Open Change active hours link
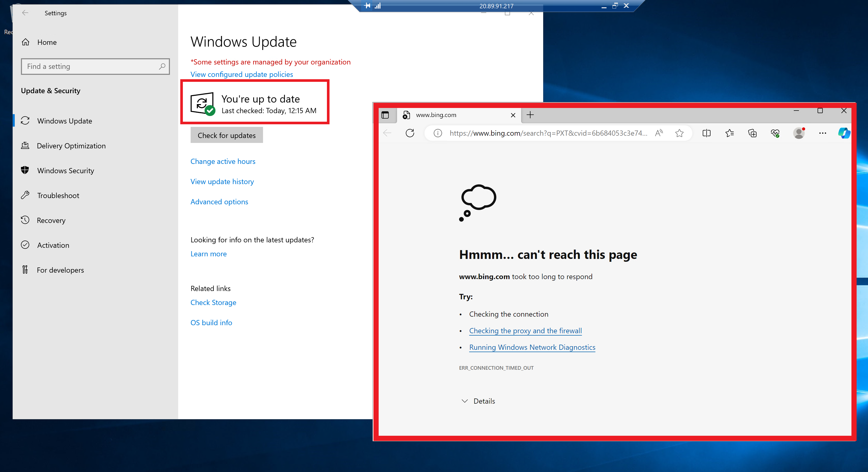 point(223,161)
